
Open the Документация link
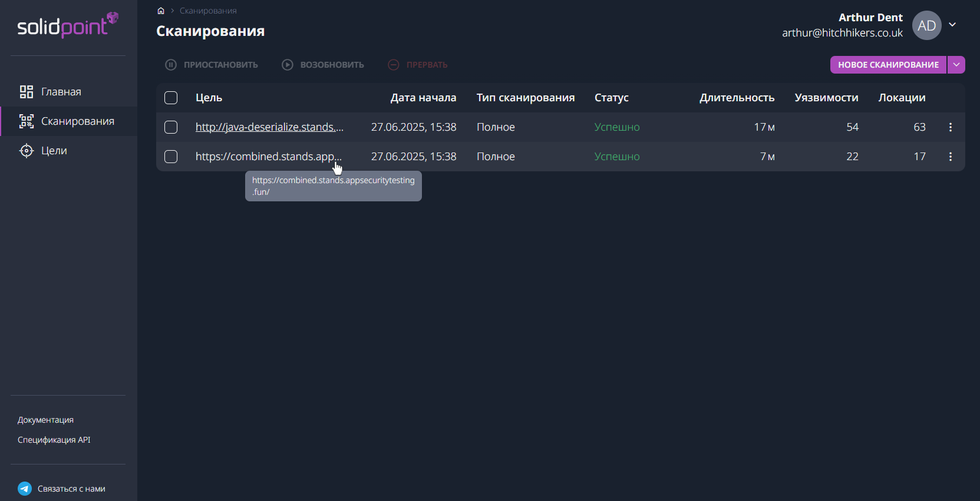point(45,420)
